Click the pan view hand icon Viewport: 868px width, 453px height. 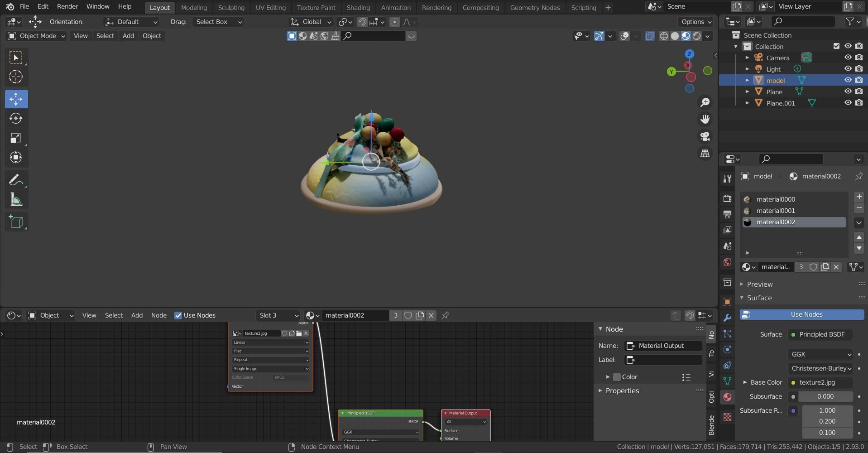pos(705,119)
